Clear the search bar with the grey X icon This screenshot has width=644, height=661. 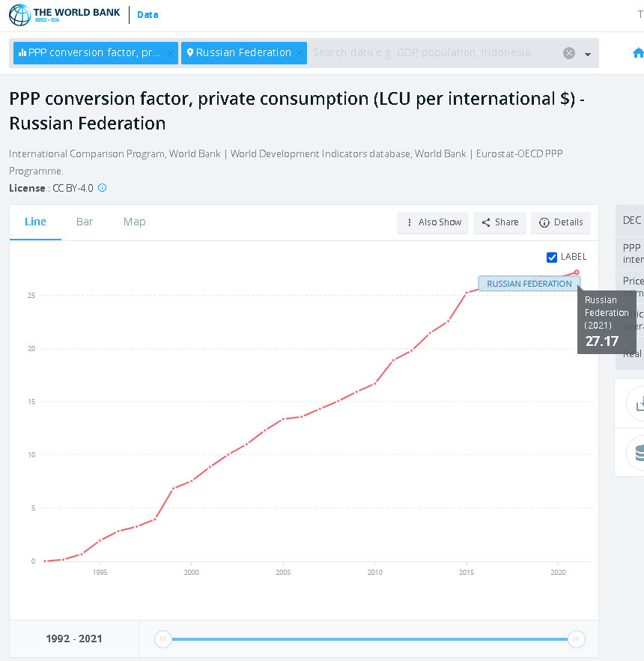(569, 53)
